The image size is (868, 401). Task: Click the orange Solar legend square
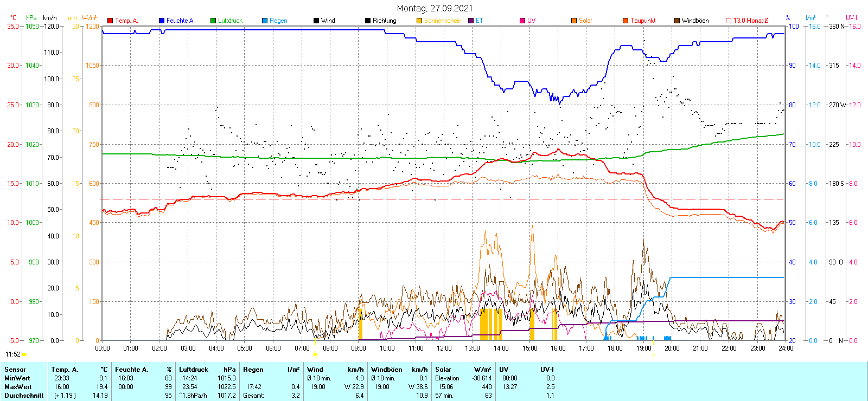tap(574, 21)
